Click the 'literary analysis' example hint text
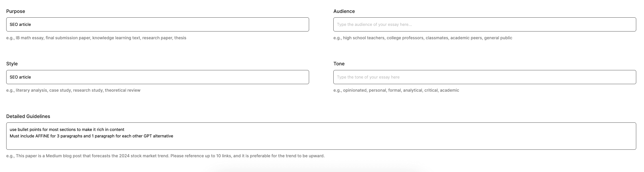This screenshot has height=172, width=644. tap(31, 90)
